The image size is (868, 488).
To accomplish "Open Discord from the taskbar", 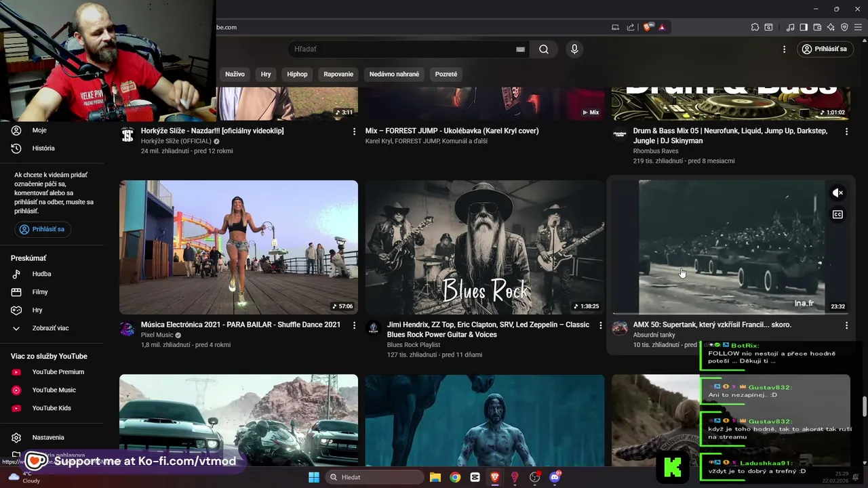I will [555, 477].
